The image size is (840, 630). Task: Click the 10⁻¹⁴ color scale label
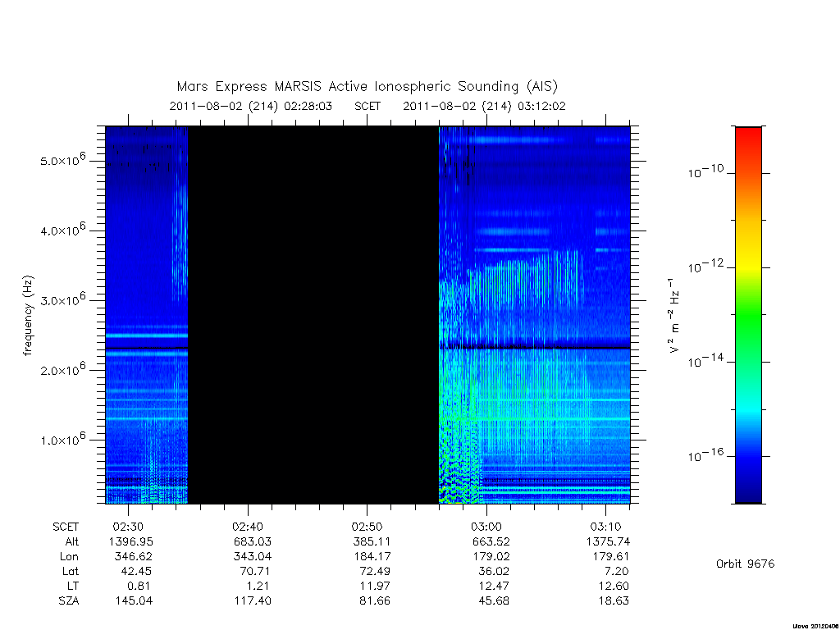705,361
